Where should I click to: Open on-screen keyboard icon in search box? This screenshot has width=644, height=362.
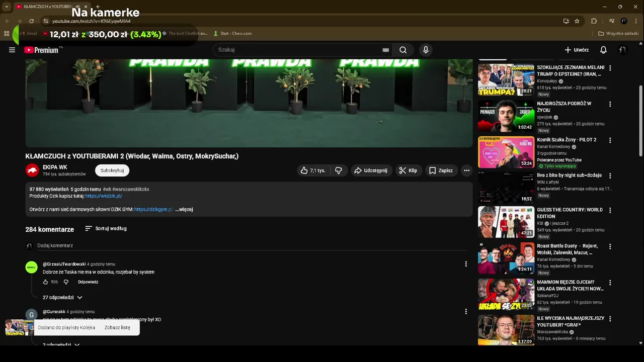[385, 50]
